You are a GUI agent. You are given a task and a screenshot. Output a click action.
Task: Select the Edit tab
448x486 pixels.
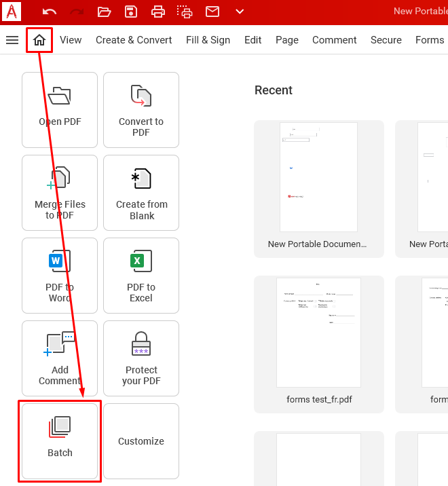pyautogui.click(x=253, y=40)
